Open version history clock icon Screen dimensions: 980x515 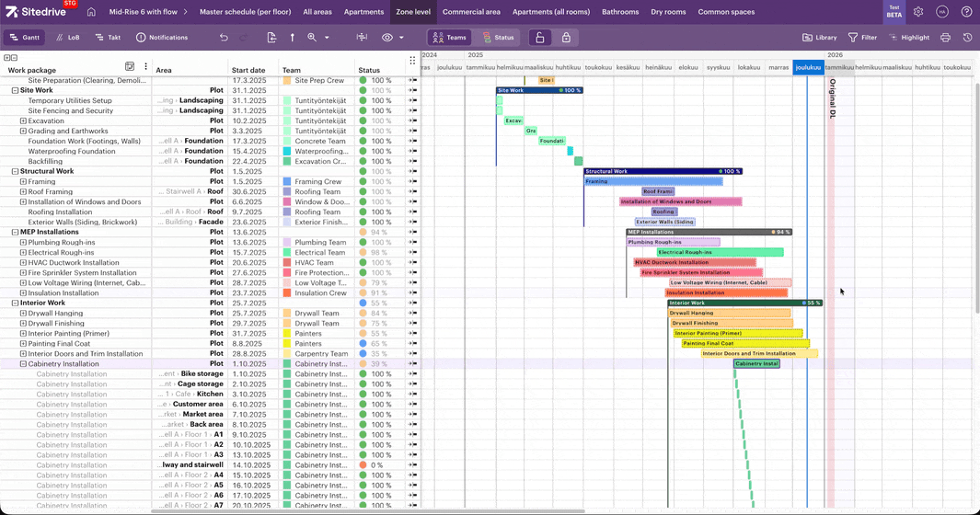coord(967,38)
